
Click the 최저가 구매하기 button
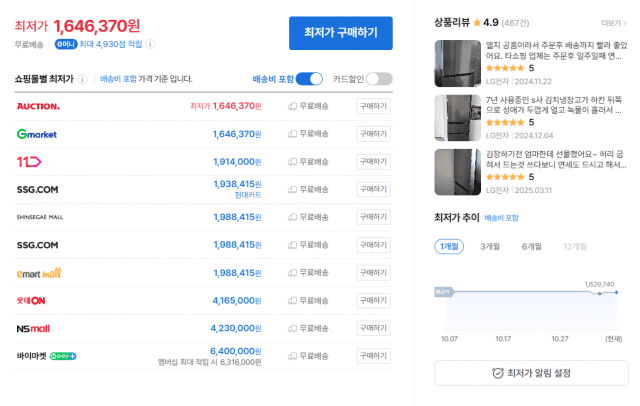click(x=340, y=32)
